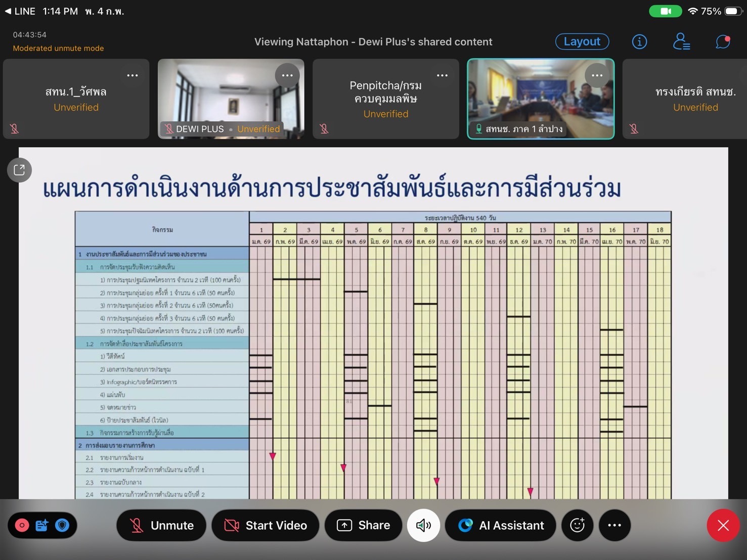Expand more options in bottom toolbar
The height and width of the screenshot is (560, 747).
coord(614,526)
